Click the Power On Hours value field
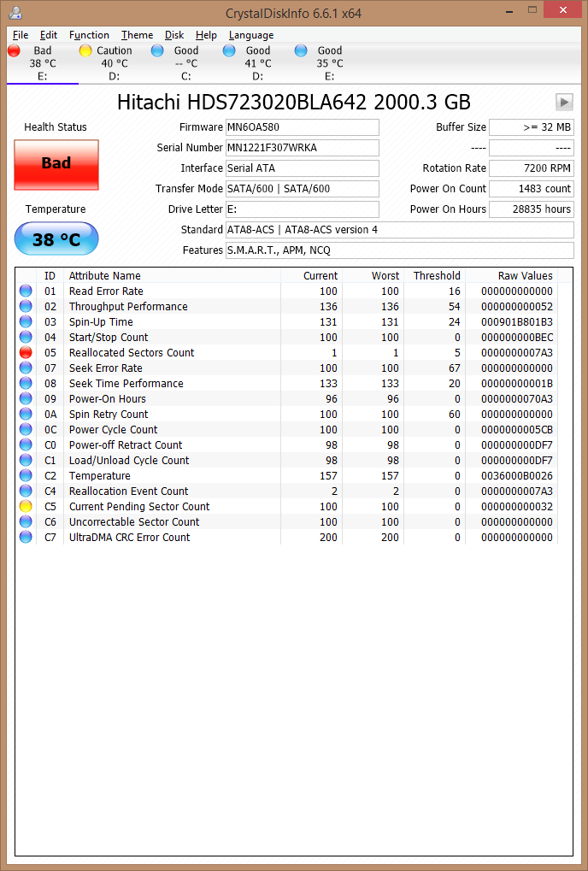This screenshot has height=871, width=588. click(532, 209)
